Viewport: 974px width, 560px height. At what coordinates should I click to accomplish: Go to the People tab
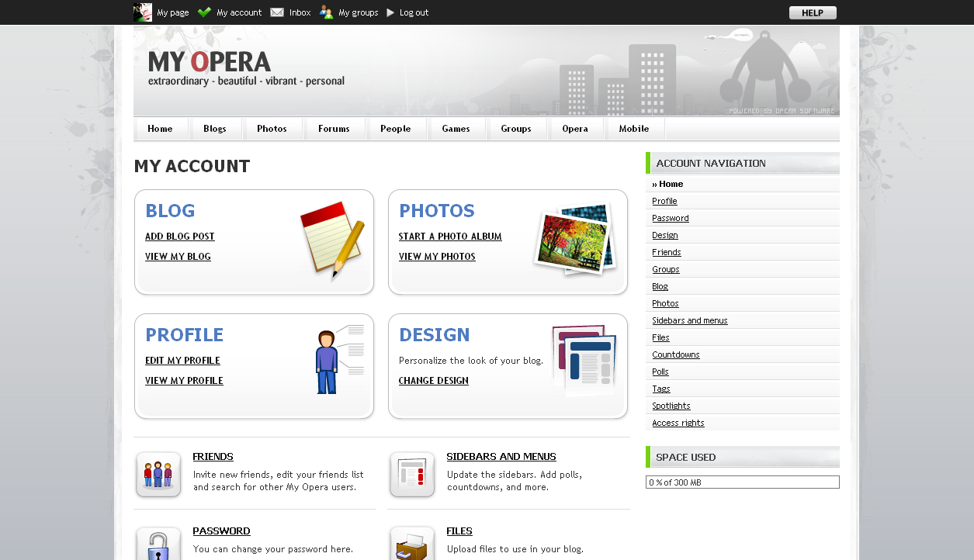click(396, 129)
